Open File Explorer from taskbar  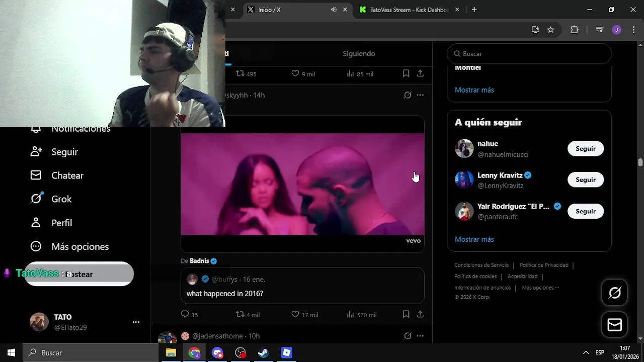pyautogui.click(x=171, y=352)
